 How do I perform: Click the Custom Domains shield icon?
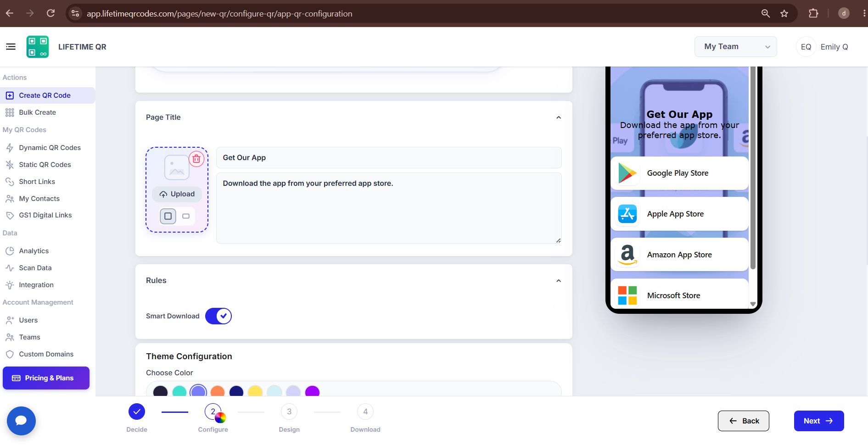[x=10, y=354]
